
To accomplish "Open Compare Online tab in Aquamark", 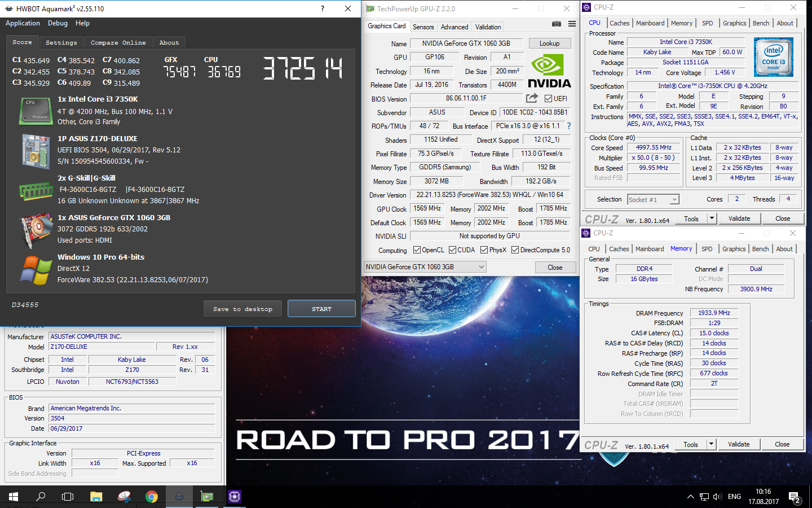I will point(118,42).
